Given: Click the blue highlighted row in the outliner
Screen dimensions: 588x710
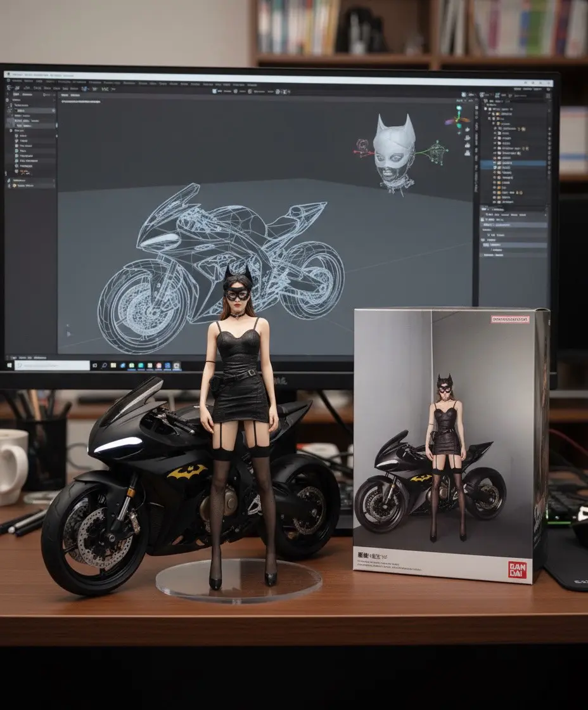Looking at the screenshot, I should click(513, 163).
